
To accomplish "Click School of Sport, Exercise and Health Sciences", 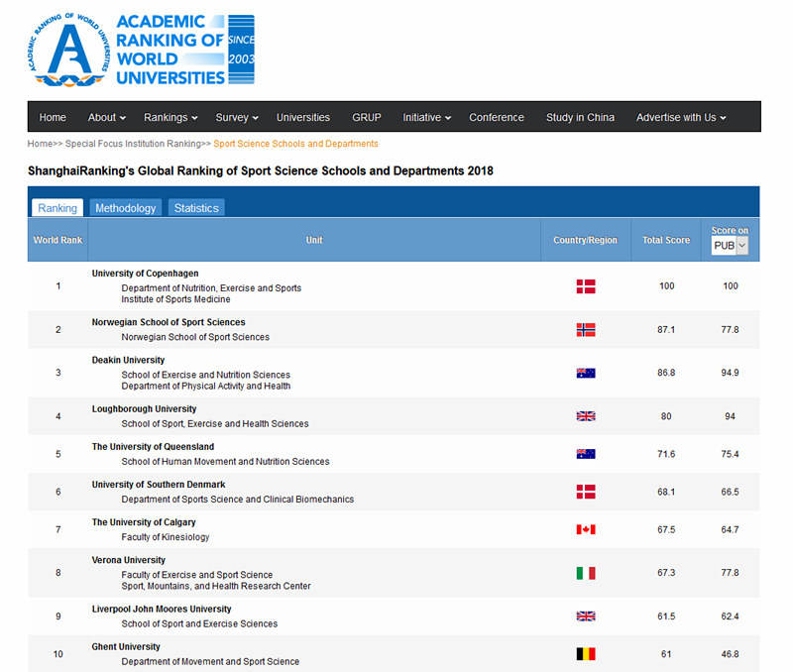I will click(215, 424).
